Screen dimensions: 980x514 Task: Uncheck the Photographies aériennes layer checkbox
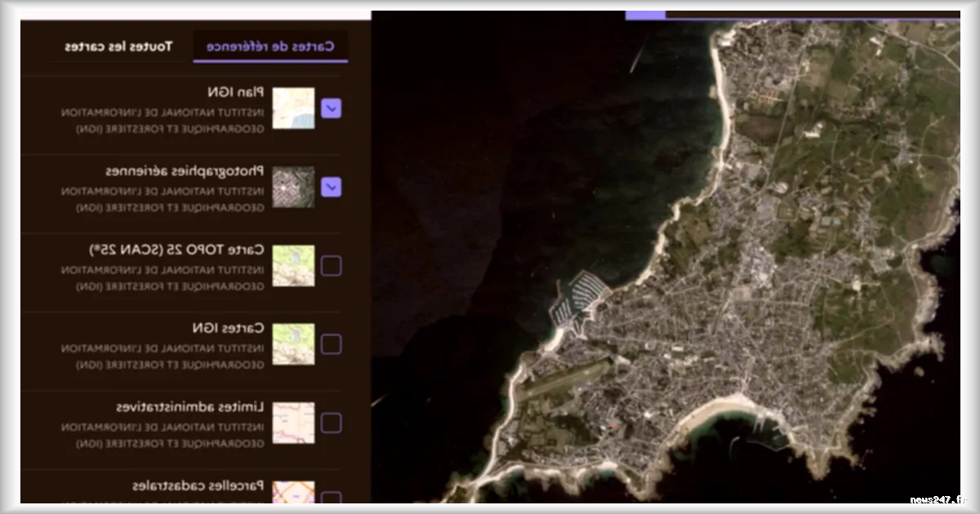331,187
